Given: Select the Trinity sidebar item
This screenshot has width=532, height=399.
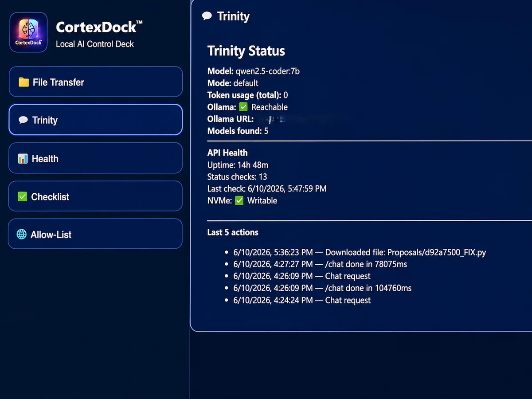Looking at the screenshot, I should [x=96, y=120].
